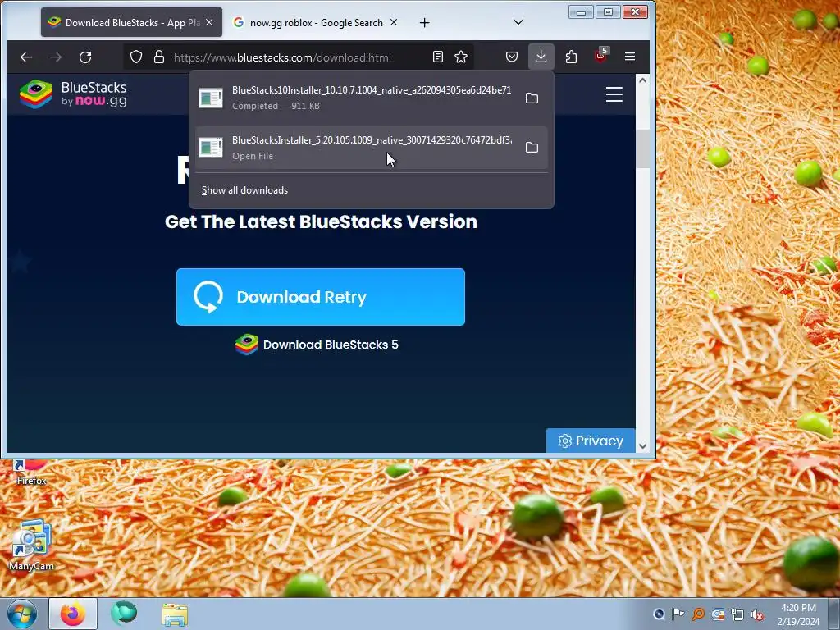The height and width of the screenshot is (630, 840).
Task: Click the taskbar clock showing 4:20 PM
Action: pos(798,614)
